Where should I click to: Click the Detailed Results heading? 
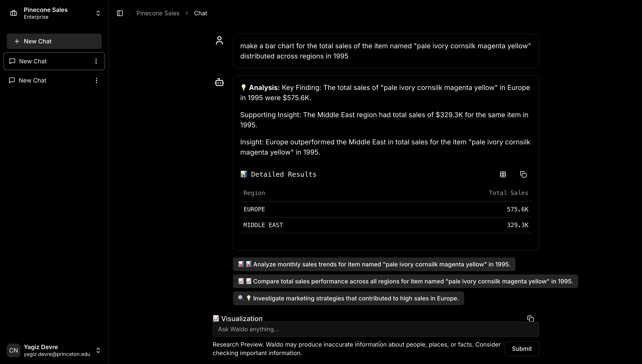pyautogui.click(x=283, y=174)
